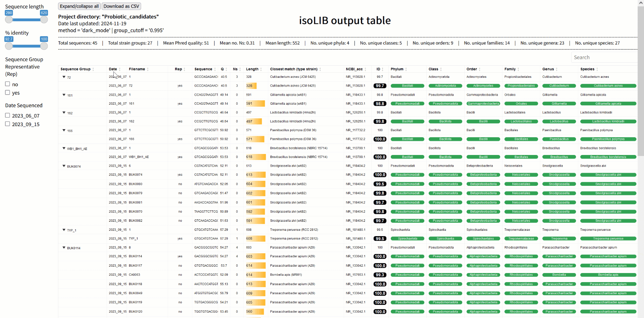Screen dimensions: 644x318
Task: Collapse the BUK0074 group
Action: click(x=64, y=166)
